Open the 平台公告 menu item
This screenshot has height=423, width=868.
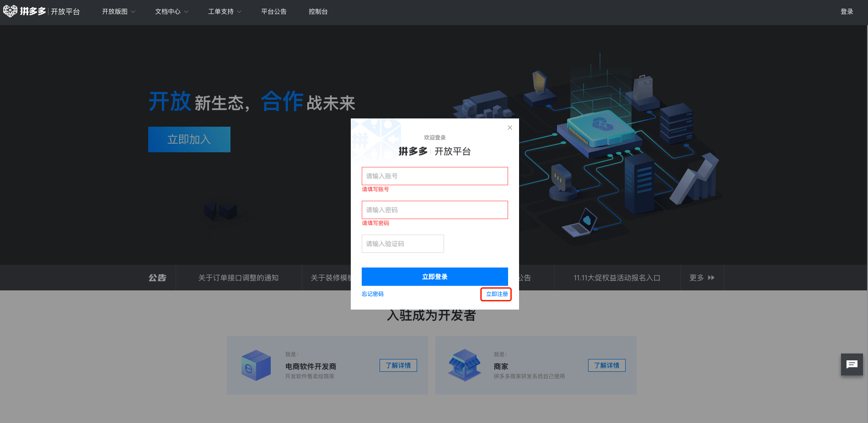(273, 11)
